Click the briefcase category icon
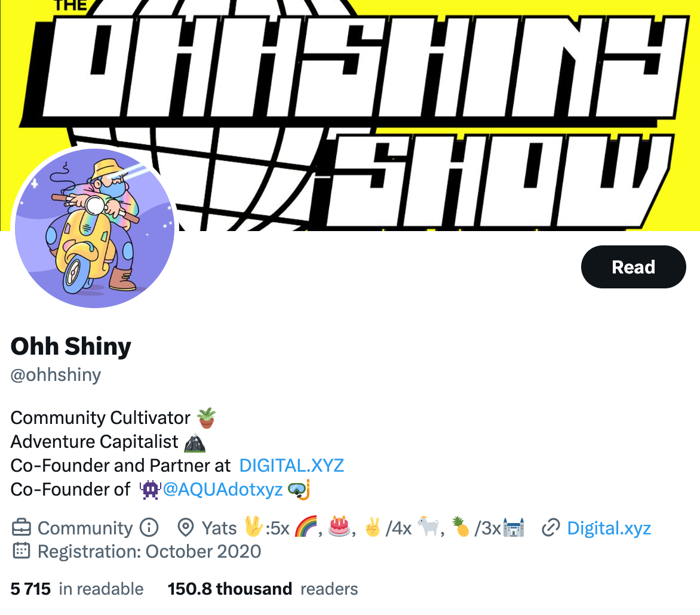 [21, 527]
